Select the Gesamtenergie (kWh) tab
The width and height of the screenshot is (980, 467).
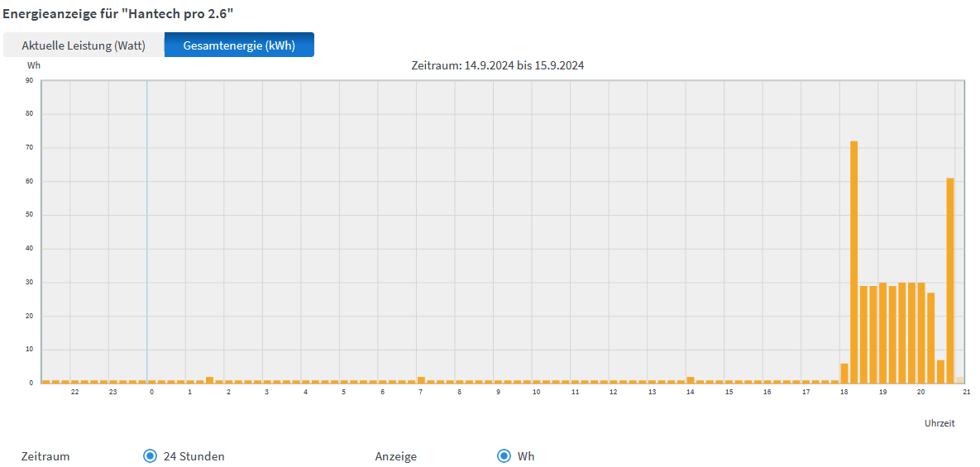coord(239,45)
